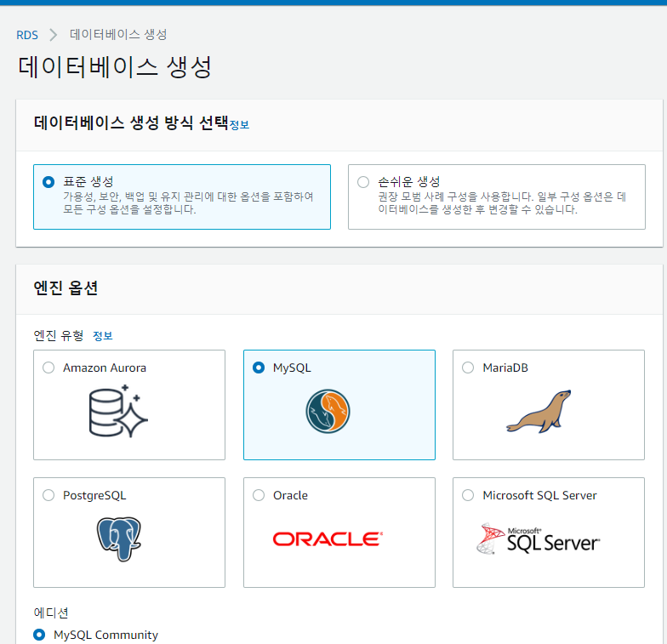667x644 pixels.
Task: Click the 데이터베이스 생성 방식 선택 heading
Action: (131, 123)
